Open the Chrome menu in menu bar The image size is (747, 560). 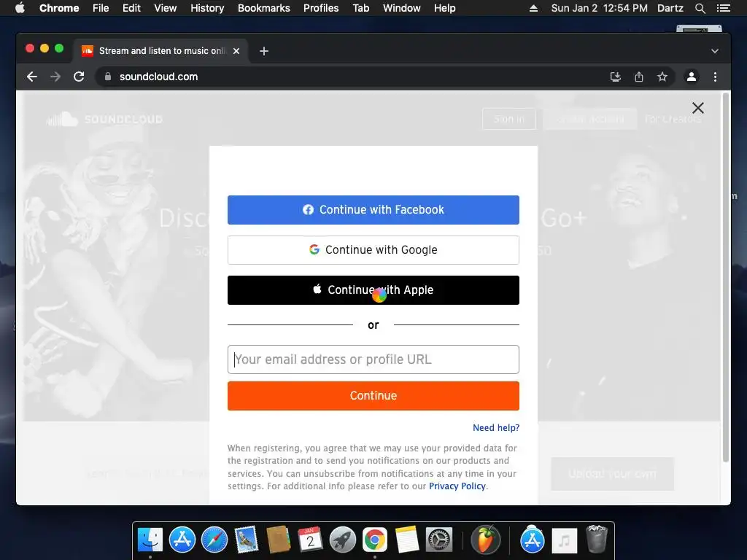point(59,8)
